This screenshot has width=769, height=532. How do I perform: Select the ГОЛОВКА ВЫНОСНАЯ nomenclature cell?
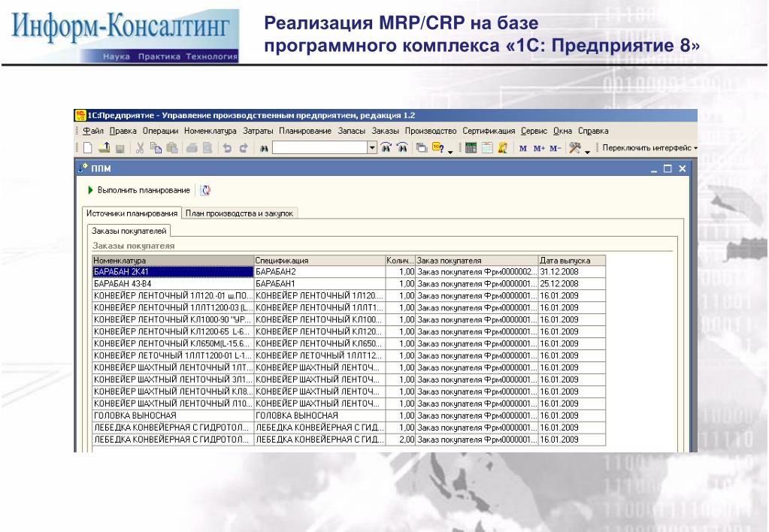[x=173, y=416]
